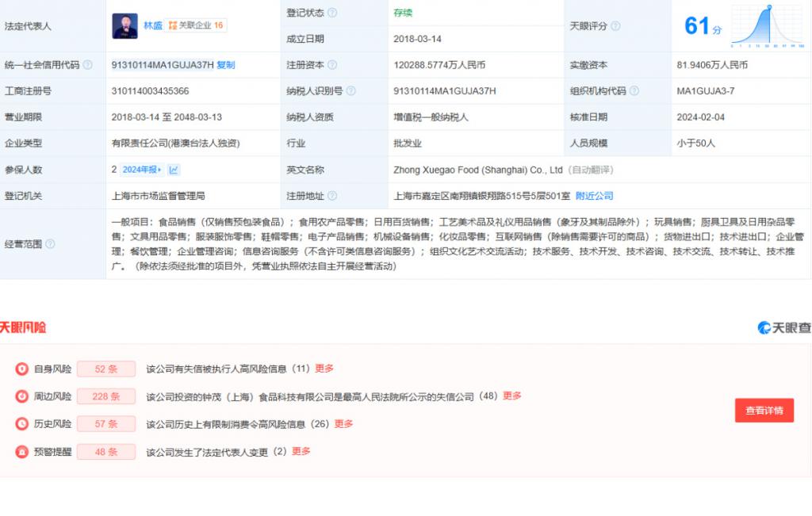Expand 更多 for 自身风险 details

[324, 369]
